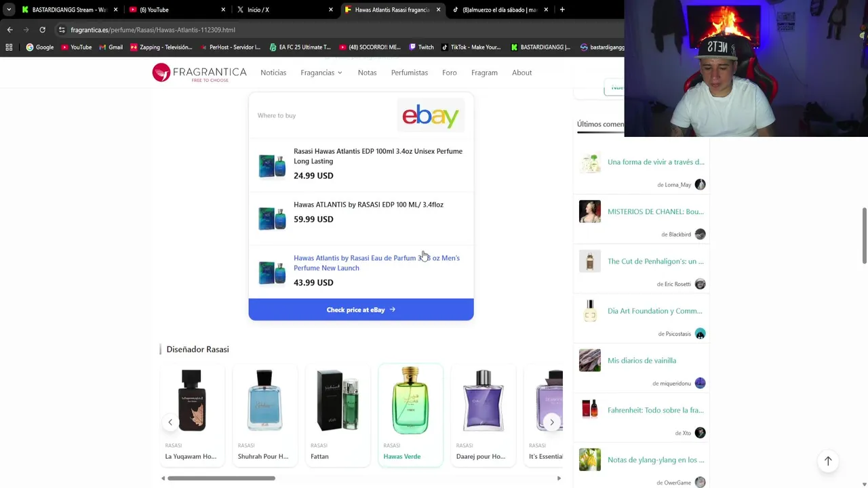The width and height of the screenshot is (868, 488).
Task: Click the carousel next arrow
Action: click(x=552, y=422)
